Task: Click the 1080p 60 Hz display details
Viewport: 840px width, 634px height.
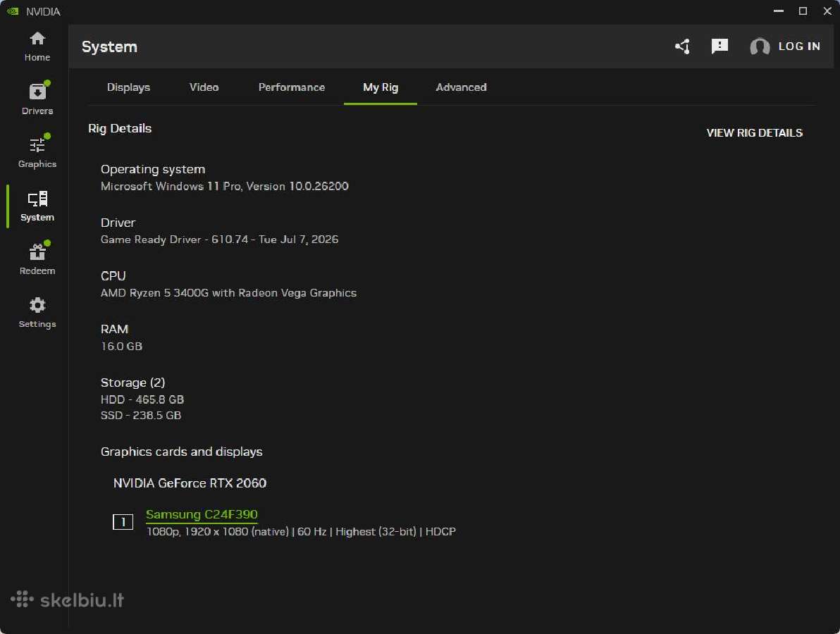Action: pyautogui.click(x=301, y=532)
